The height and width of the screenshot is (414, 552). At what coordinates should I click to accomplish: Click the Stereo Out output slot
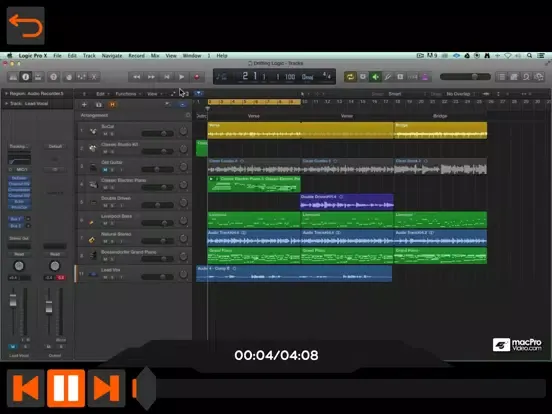[19, 238]
